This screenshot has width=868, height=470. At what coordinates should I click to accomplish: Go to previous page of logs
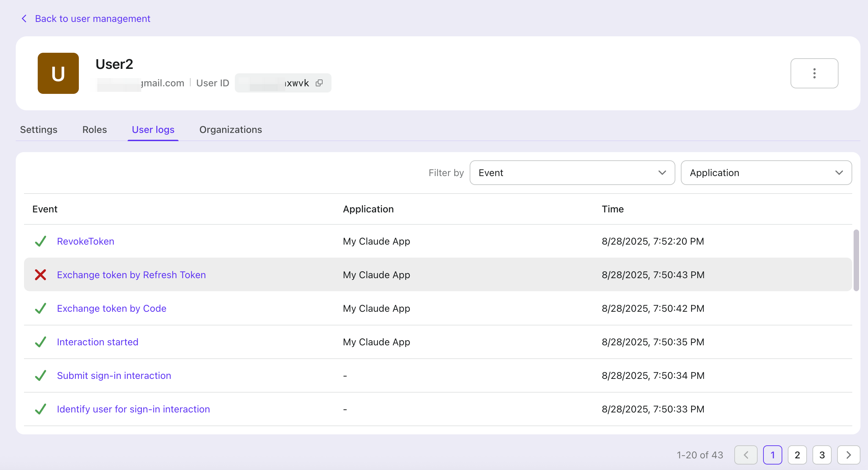(746, 455)
